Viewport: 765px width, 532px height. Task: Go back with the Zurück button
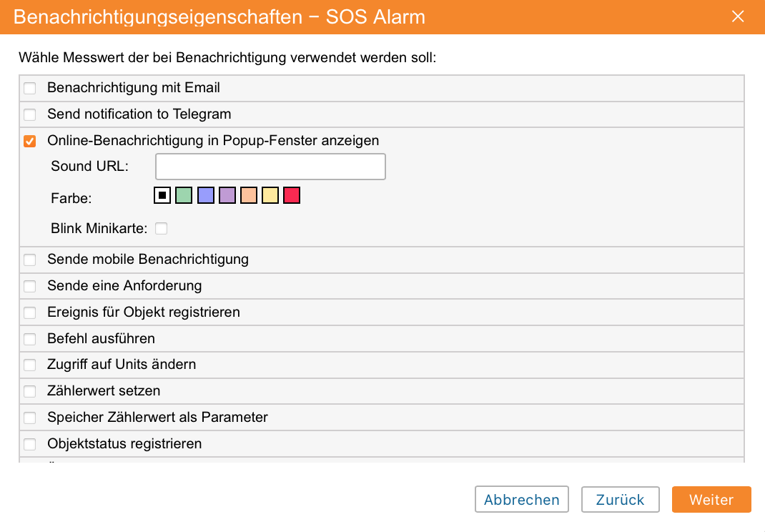pos(620,500)
